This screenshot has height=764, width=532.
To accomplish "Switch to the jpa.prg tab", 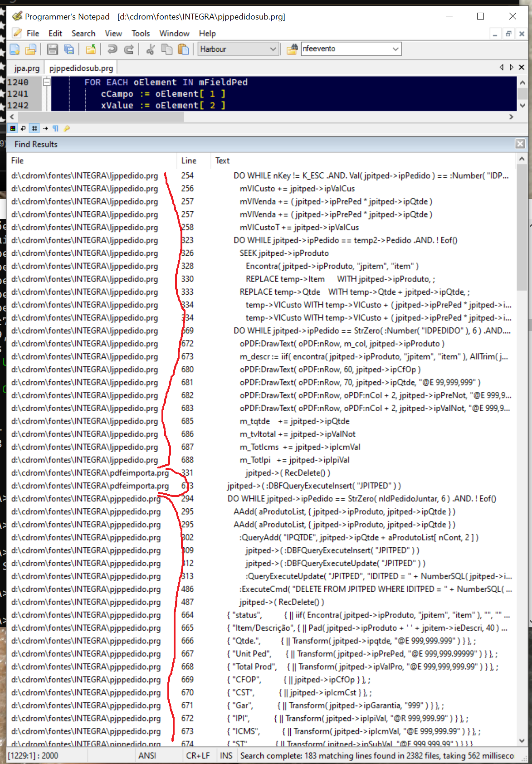I will click(x=27, y=68).
